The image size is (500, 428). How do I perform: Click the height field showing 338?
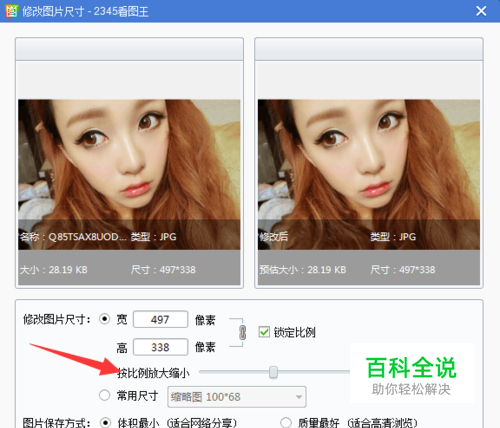160,347
